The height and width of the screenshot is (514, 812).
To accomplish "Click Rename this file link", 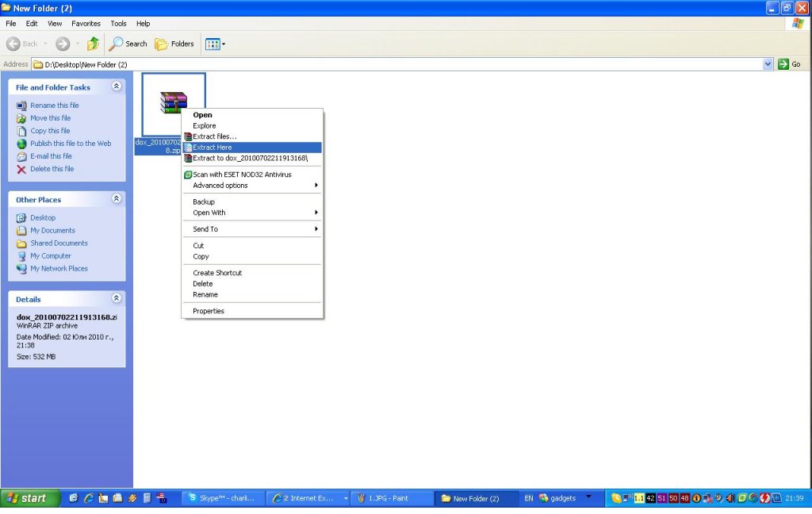I will (x=55, y=105).
